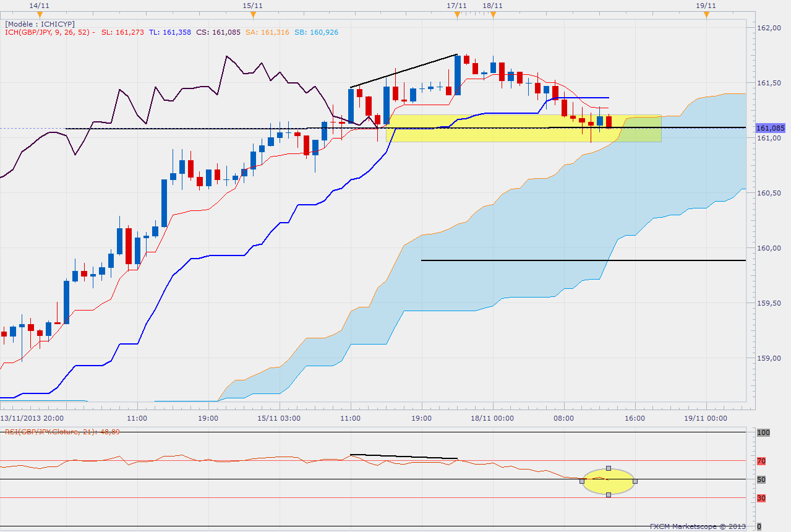
Task: Select the short black horizontal line below 160,00
Action: coord(583,260)
